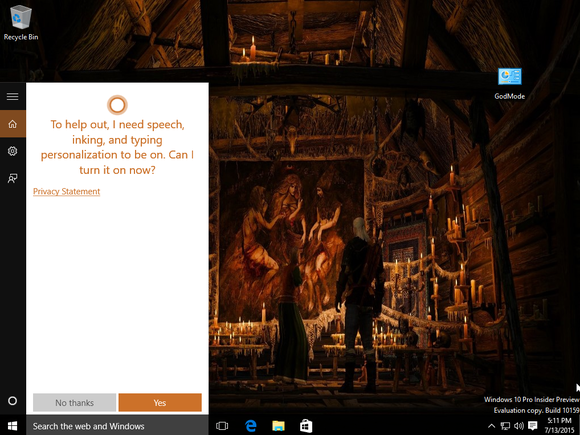580x435 pixels.
Task: Launch Microsoft Edge from the taskbar
Action: (251, 426)
